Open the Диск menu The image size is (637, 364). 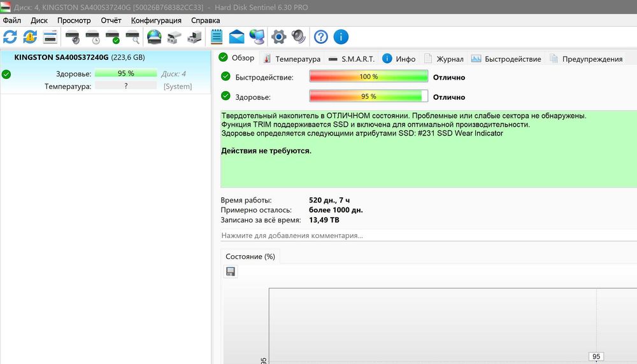[x=39, y=20]
